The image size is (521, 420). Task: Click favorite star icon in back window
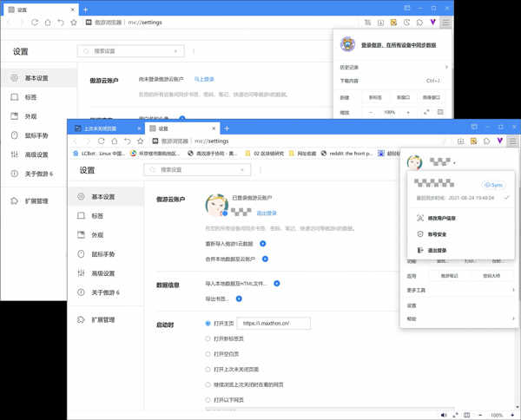(74, 23)
